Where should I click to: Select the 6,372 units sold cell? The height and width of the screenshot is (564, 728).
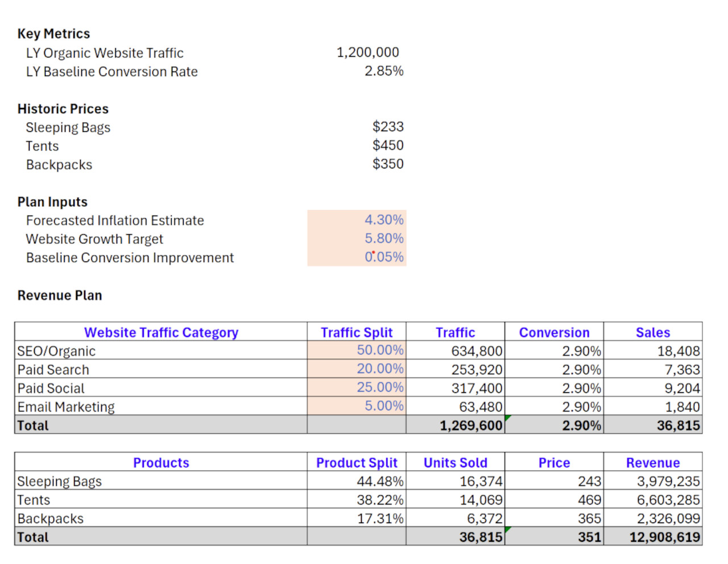tap(456, 518)
